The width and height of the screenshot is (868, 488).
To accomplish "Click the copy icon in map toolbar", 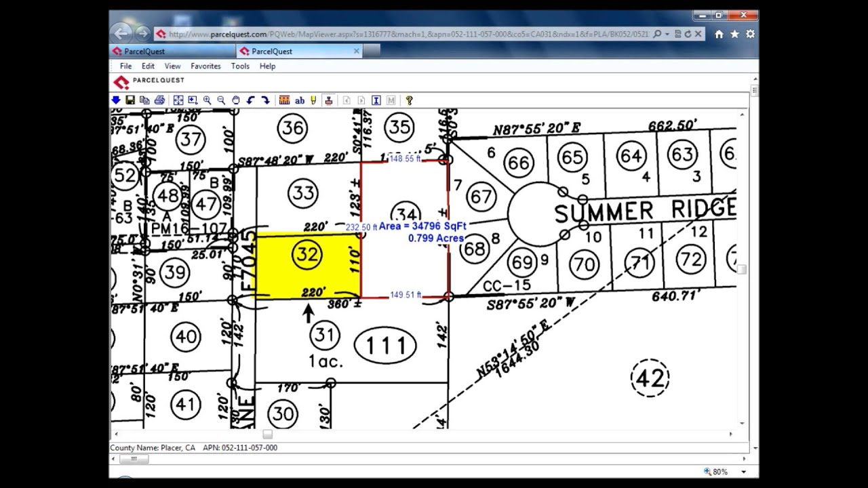I will tap(144, 100).
